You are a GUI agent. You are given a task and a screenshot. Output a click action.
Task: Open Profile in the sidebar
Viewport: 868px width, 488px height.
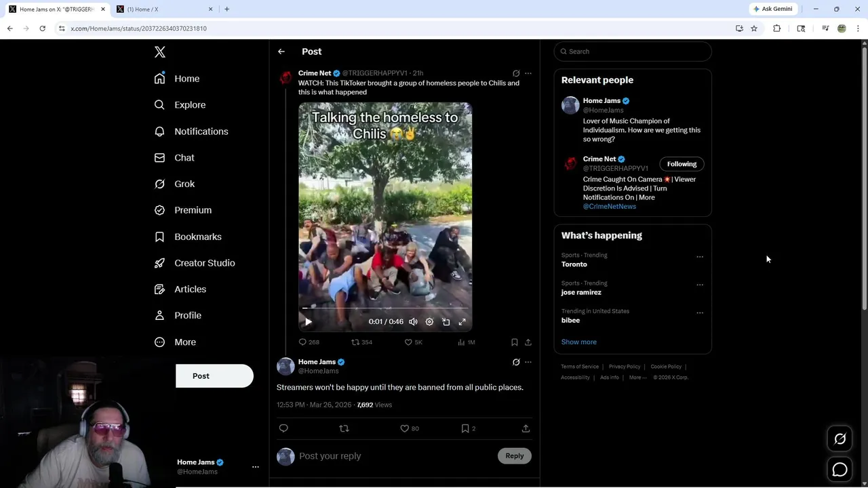[x=178, y=315]
